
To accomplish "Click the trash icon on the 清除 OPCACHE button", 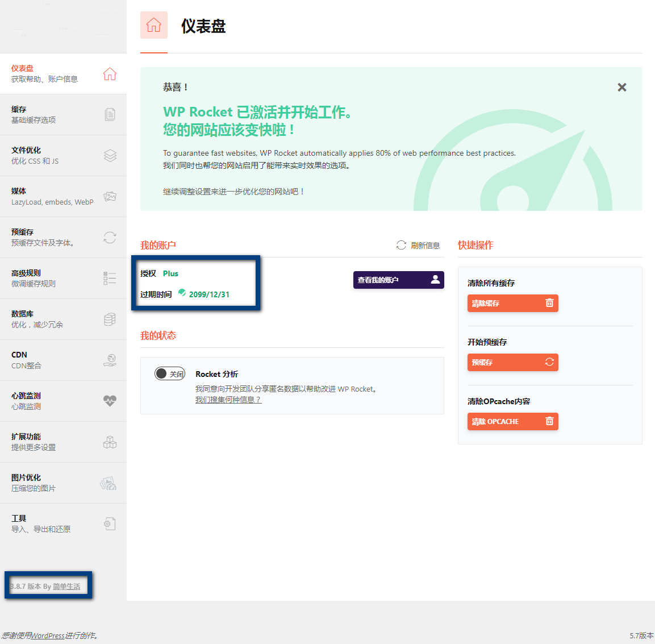I will 549,421.
